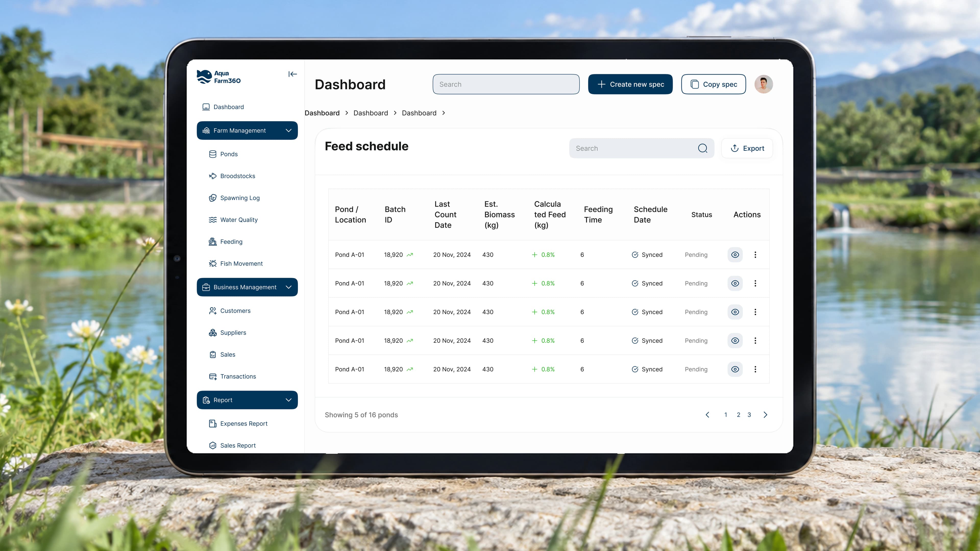
Task: View the first Pond A-01 row via eye icon
Action: click(735, 255)
